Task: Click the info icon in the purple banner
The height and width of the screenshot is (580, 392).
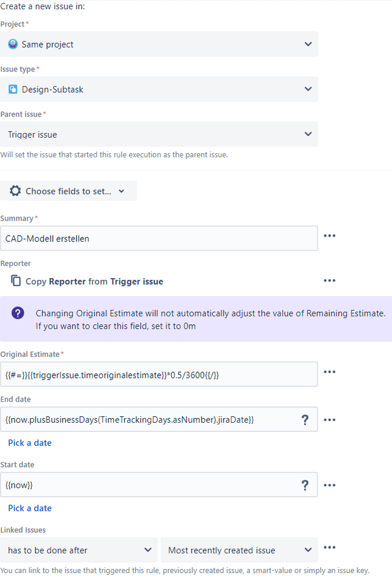Action: [17, 313]
